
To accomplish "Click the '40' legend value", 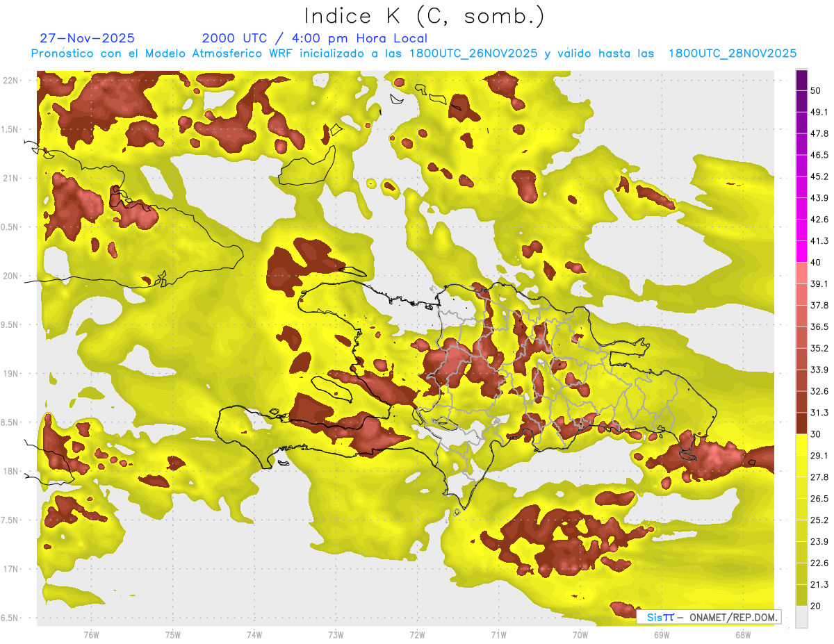I will coord(816,262).
